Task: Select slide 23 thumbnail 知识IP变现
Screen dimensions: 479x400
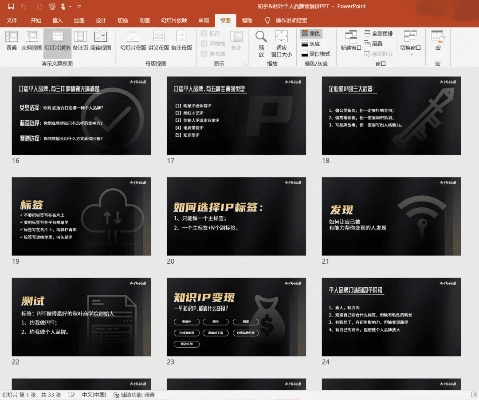Action: point(236,317)
